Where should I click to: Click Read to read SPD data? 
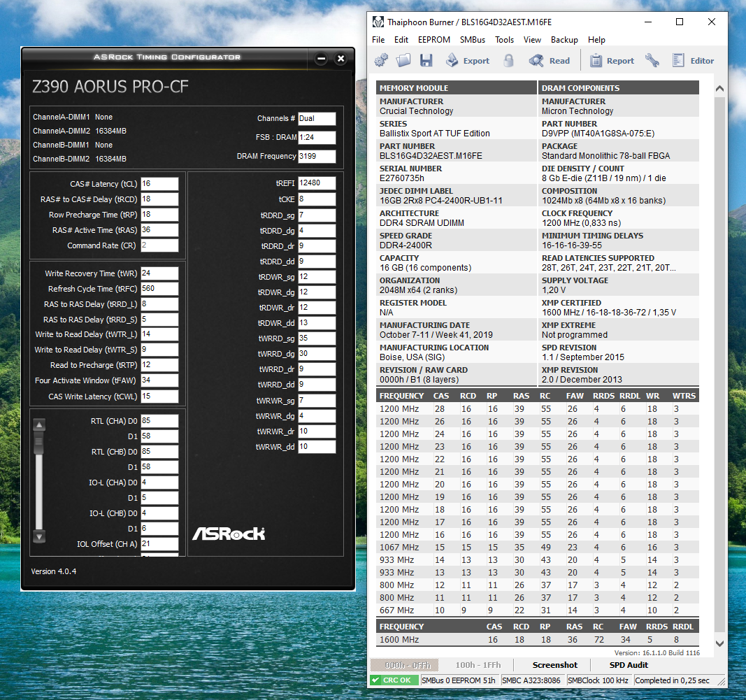coord(550,61)
